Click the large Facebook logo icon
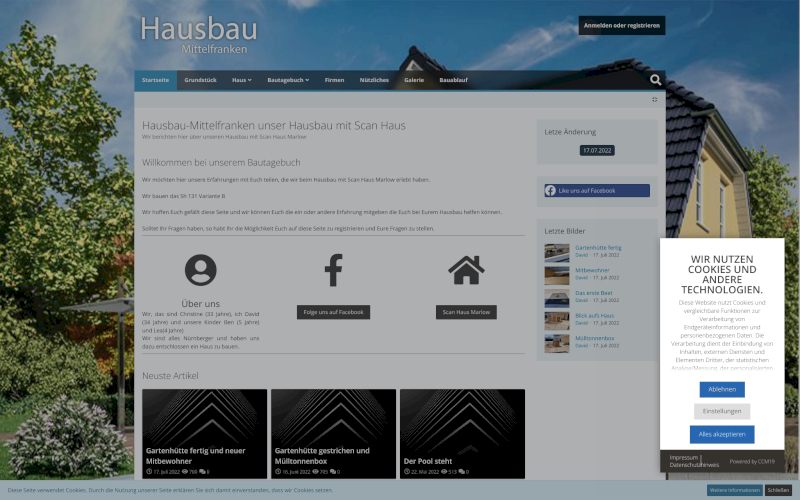 coord(333,271)
